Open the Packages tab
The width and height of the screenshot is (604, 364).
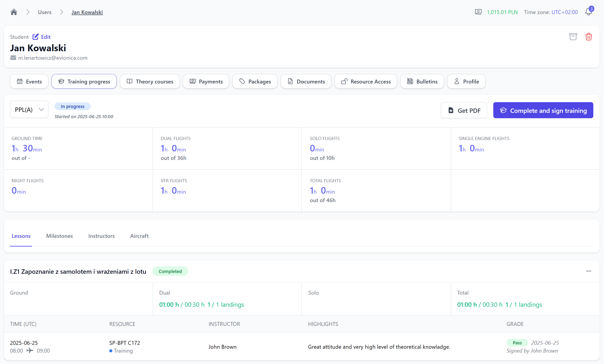(x=255, y=81)
